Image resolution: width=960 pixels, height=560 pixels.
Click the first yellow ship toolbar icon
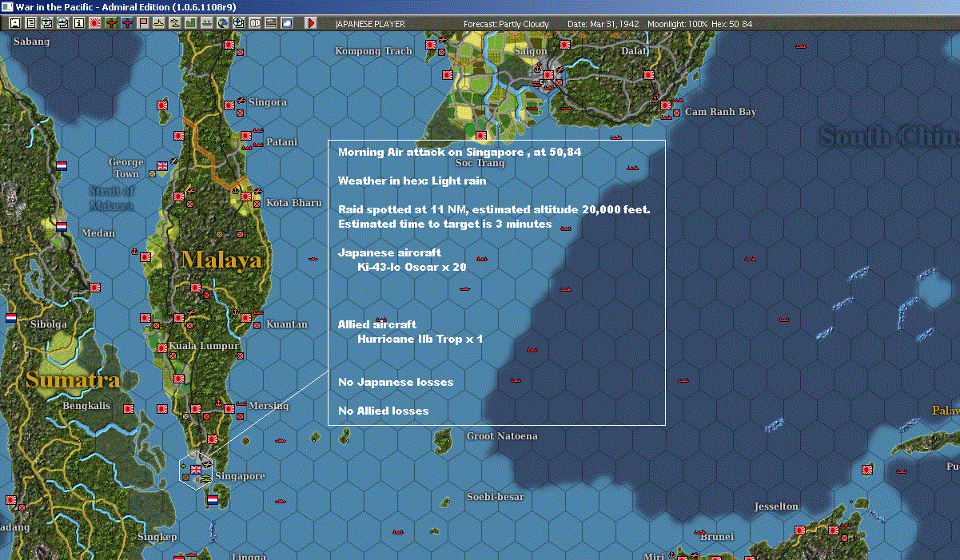tap(160, 23)
